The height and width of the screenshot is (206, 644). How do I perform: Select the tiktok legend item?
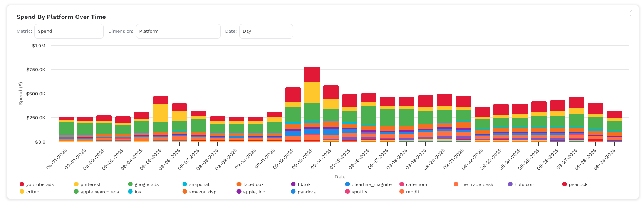pos(304,184)
